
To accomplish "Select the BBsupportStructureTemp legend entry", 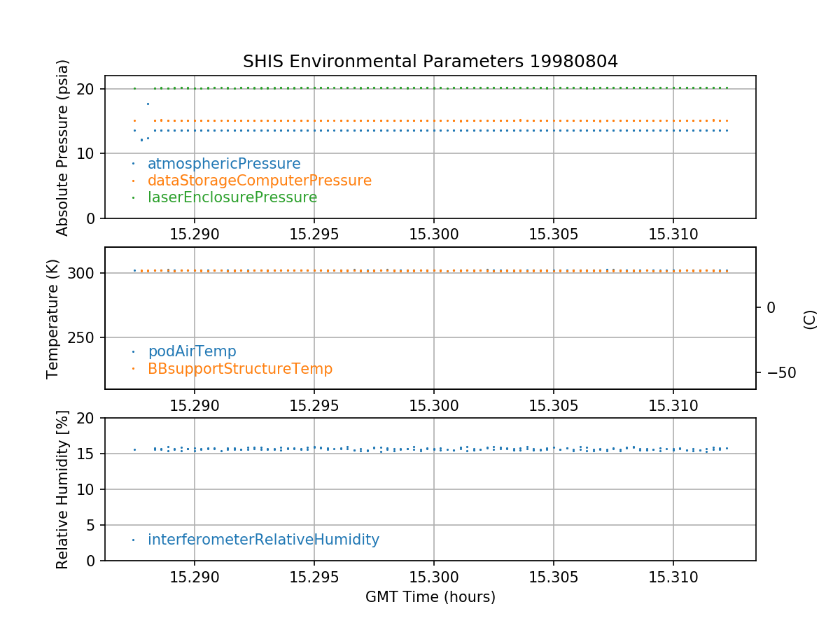I will click(x=240, y=368).
